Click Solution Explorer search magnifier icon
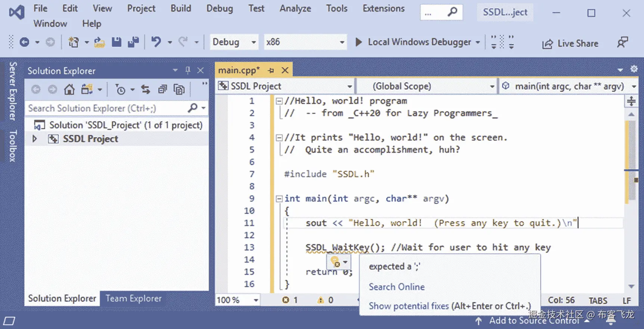This screenshot has width=644, height=329. [193, 108]
